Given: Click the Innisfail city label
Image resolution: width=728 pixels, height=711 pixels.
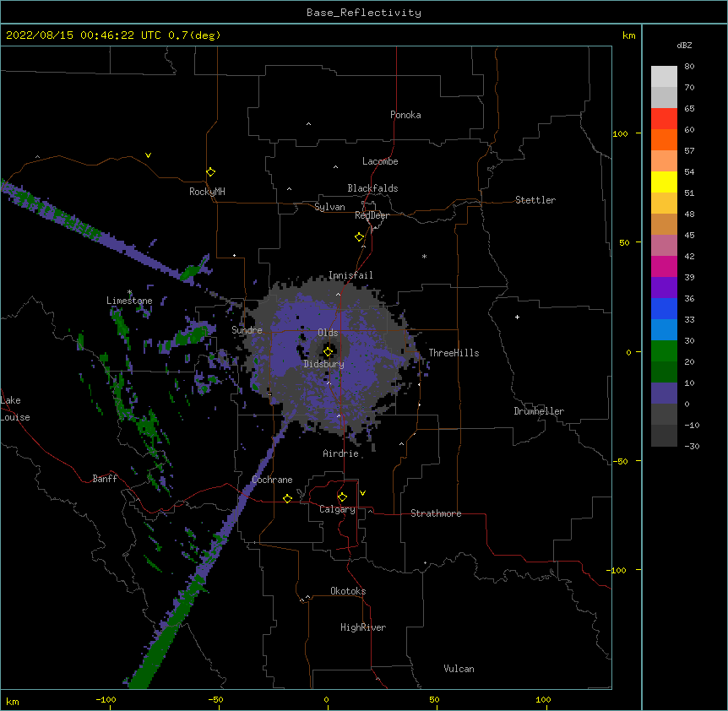Looking at the screenshot, I should pyautogui.click(x=350, y=275).
